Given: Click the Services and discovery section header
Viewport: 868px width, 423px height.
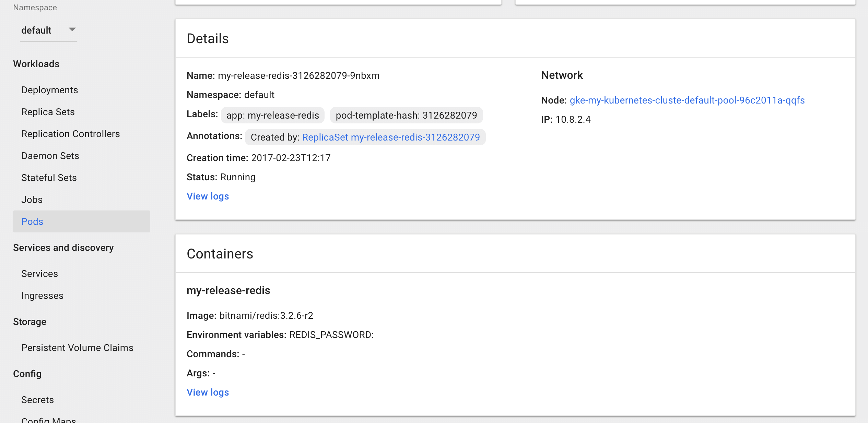Looking at the screenshot, I should (63, 247).
